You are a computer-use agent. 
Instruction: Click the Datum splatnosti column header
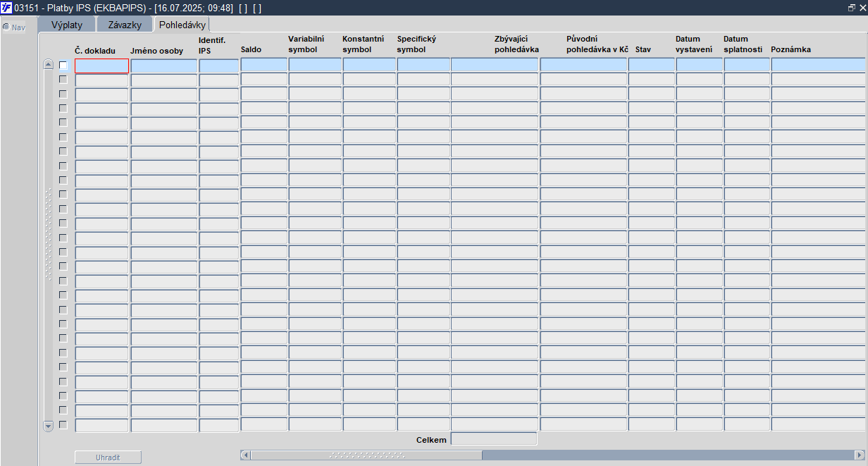coord(743,44)
